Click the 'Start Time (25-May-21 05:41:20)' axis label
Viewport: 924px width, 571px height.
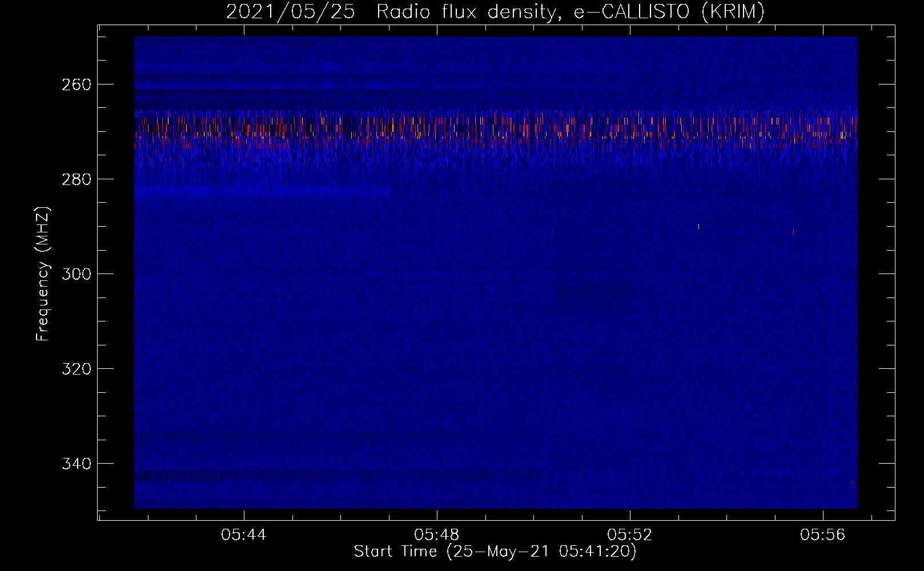(x=495, y=552)
